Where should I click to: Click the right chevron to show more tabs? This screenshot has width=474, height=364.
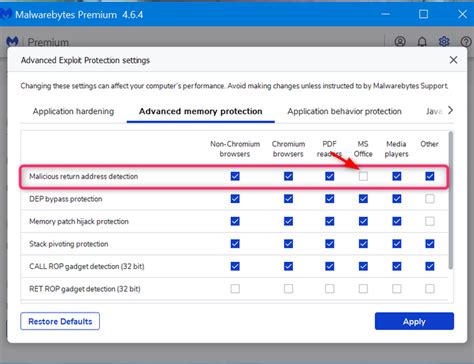point(450,110)
